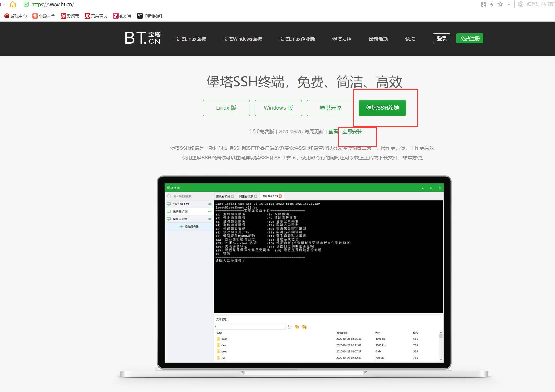Select the Linux 版 product button
Screen dimensions: 555x392
[x=226, y=108]
